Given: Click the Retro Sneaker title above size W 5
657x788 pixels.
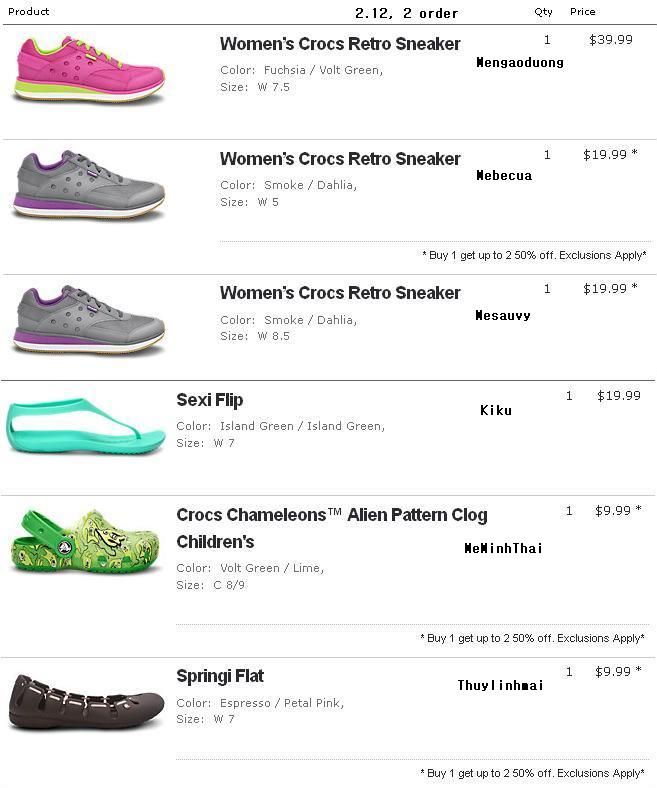Looking at the screenshot, I should click(x=340, y=159).
